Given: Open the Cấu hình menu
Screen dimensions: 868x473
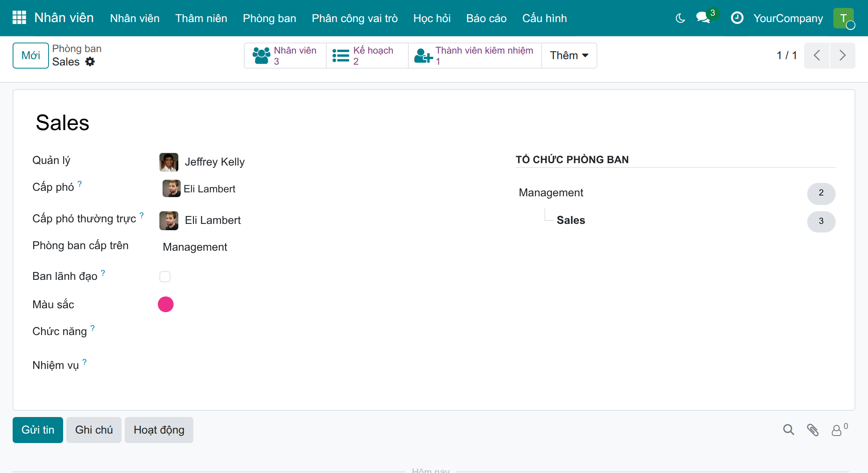Looking at the screenshot, I should (544, 18).
